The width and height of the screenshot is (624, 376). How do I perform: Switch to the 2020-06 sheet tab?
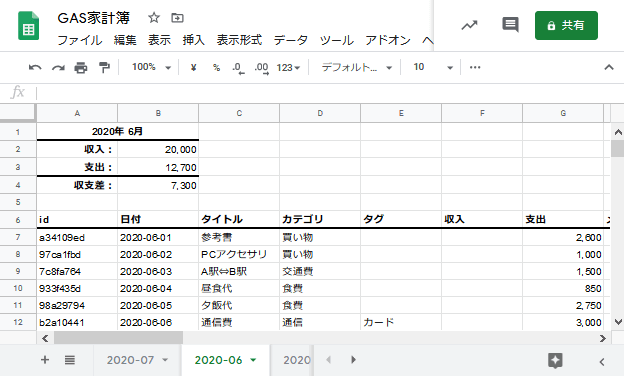pos(218,360)
